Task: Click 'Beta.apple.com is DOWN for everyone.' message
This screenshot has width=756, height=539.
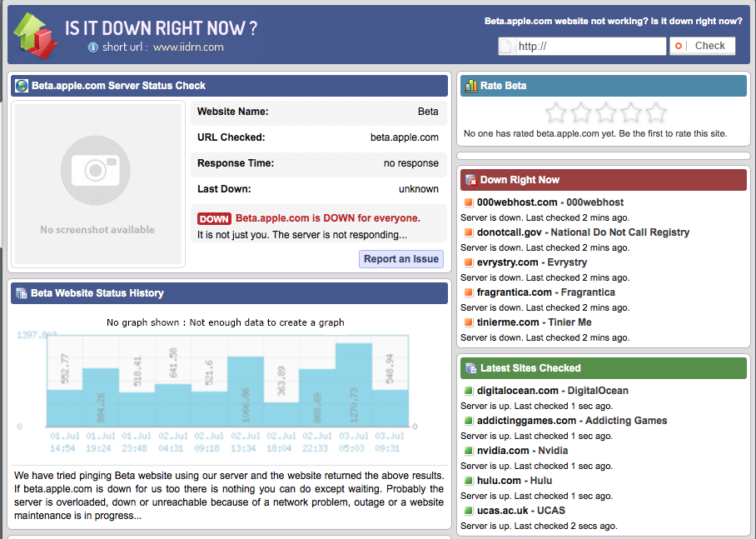Action: click(328, 218)
